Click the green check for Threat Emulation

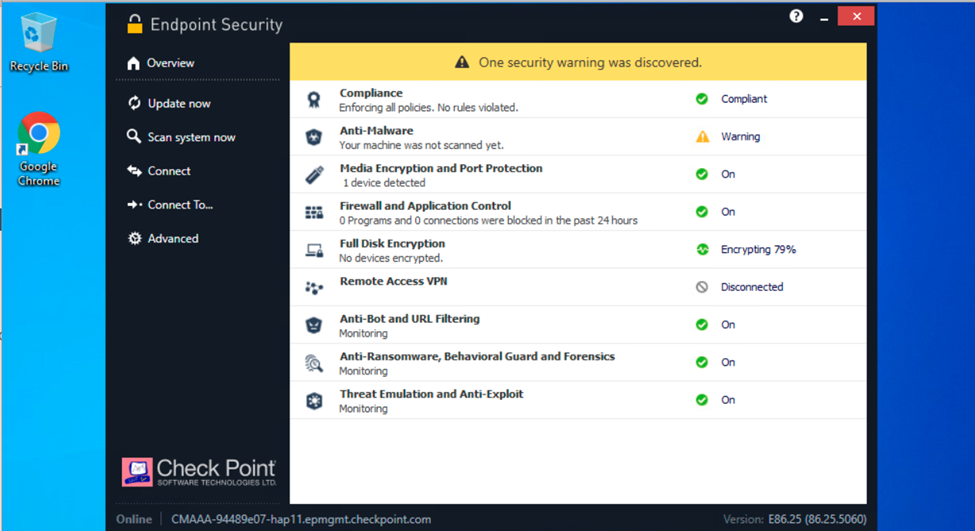tap(702, 400)
